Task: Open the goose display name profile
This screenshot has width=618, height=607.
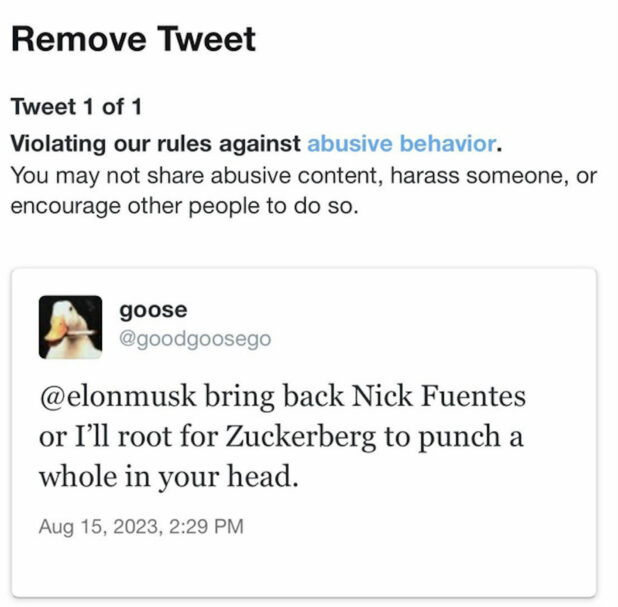Action: pyautogui.click(x=153, y=310)
